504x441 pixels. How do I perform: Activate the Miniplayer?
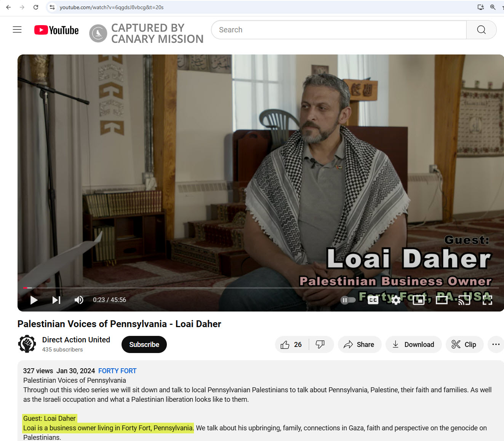(418, 300)
